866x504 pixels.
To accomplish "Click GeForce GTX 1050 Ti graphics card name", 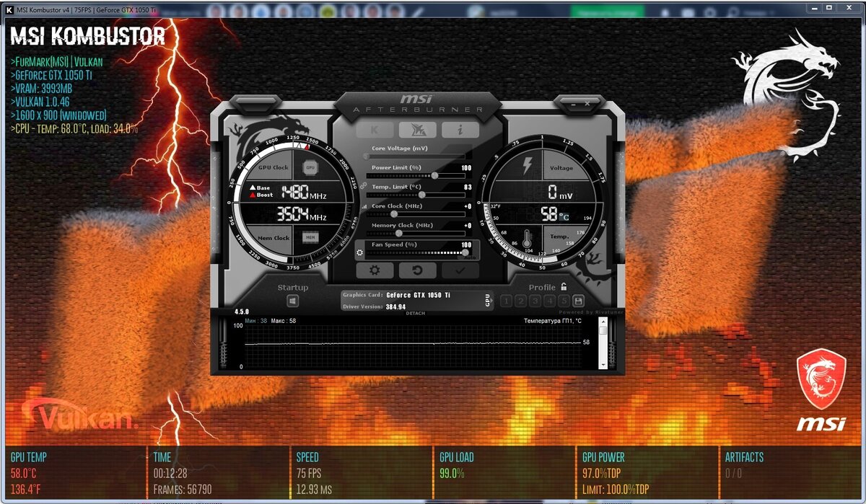I will point(419,295).
